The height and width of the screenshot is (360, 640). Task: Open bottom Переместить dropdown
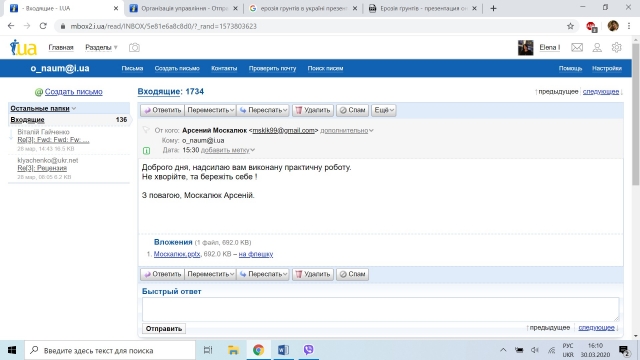pos(211,274)
